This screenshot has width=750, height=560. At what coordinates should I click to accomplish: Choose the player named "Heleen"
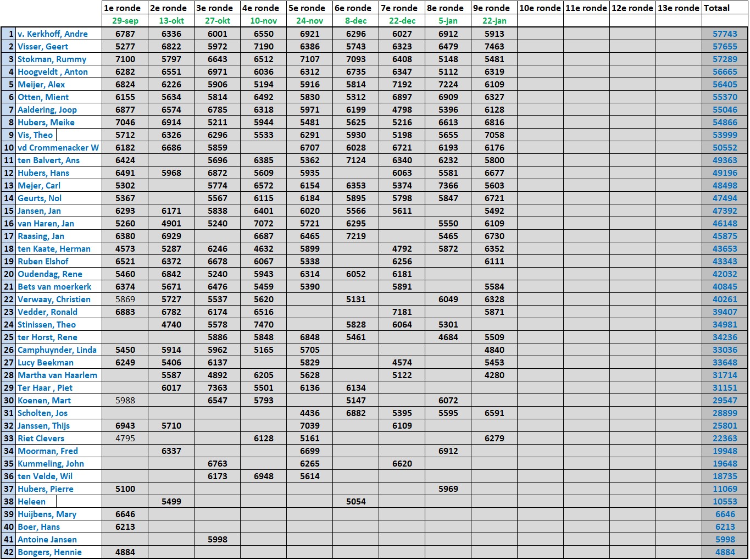[31, 501]
